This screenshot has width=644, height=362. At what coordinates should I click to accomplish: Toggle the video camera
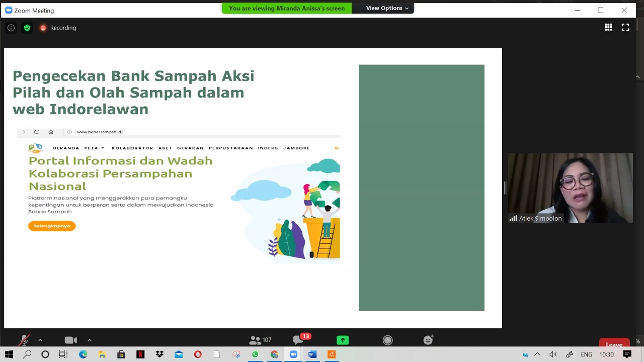[70, 340]
